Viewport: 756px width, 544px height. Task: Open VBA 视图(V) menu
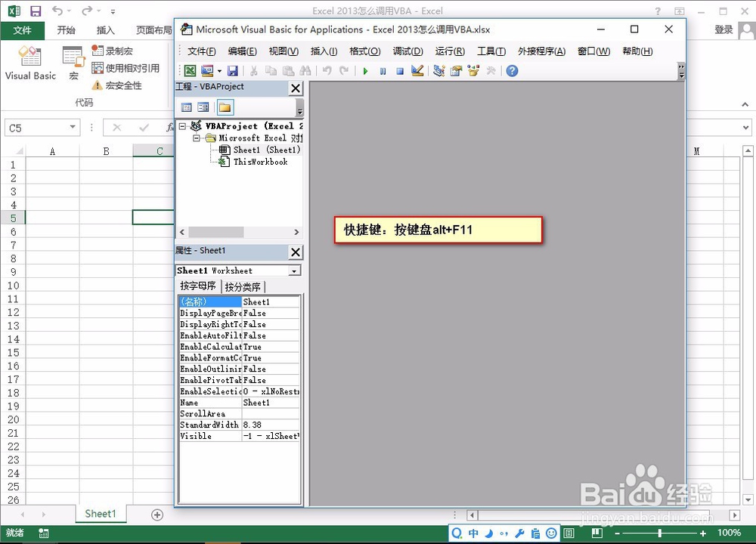tap(283, 51)
